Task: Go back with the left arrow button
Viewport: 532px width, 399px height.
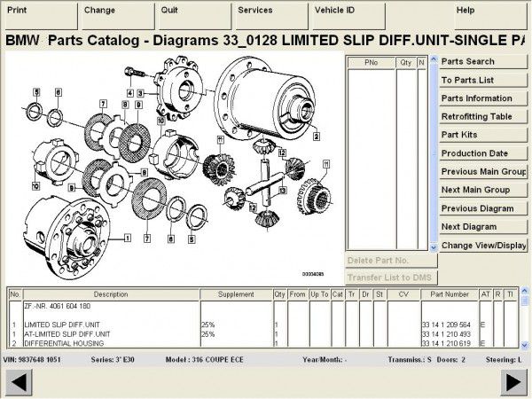Action: pos(20,382)
